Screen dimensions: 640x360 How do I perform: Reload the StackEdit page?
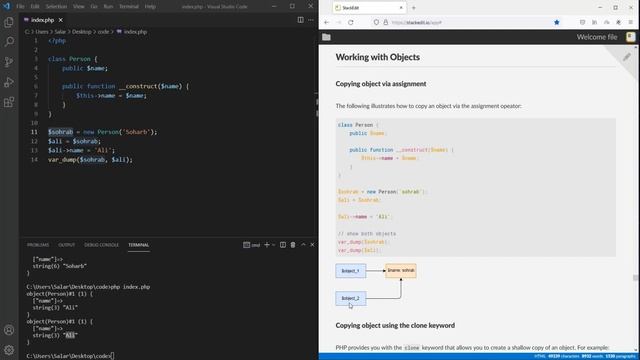coord(351,22)
